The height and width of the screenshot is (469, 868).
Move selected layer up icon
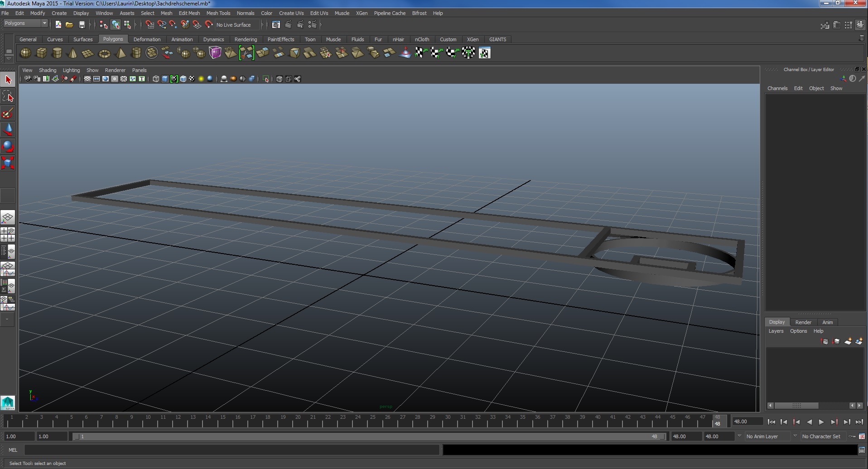[825, 341]
